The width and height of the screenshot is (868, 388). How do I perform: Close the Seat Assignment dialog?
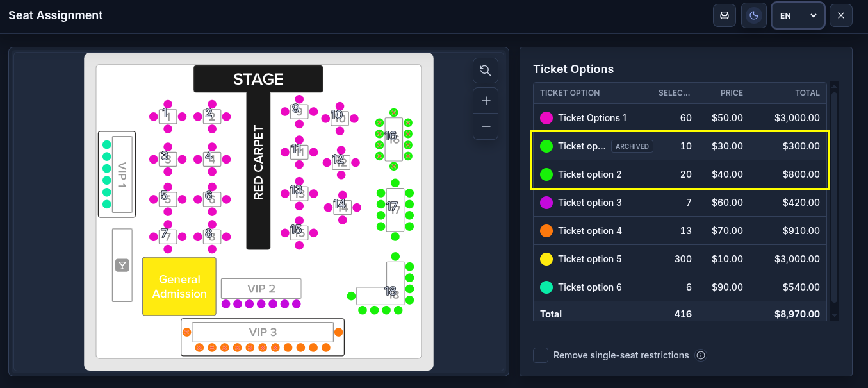841,15
